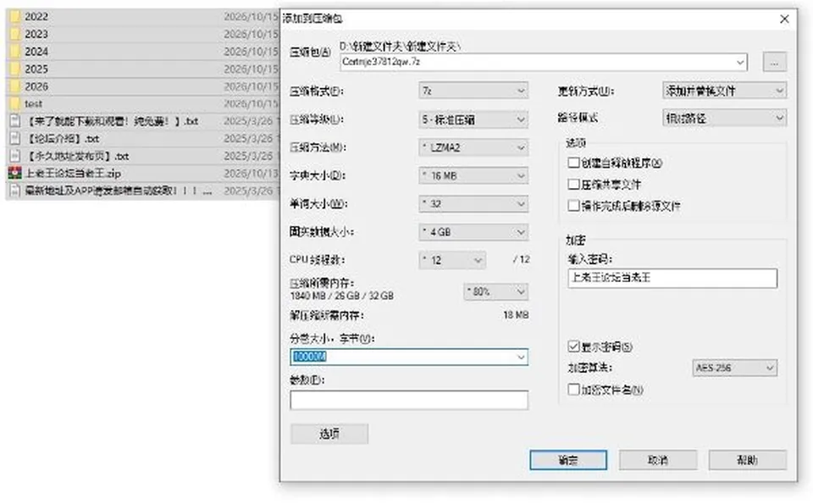Check 操作完成后删除源文件 (delete source files) option
Screen dimensions: 813x504
[x=573, y=206]
